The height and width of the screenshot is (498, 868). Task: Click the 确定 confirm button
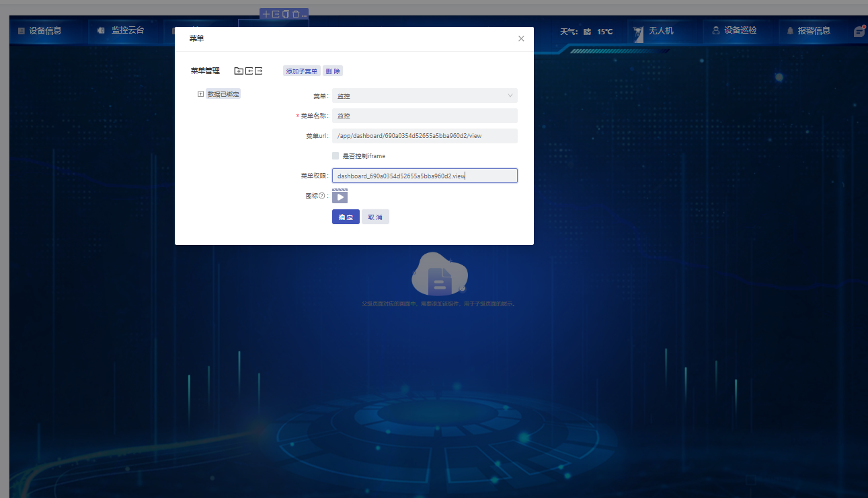pyautogui.click(x=346, y=217)
